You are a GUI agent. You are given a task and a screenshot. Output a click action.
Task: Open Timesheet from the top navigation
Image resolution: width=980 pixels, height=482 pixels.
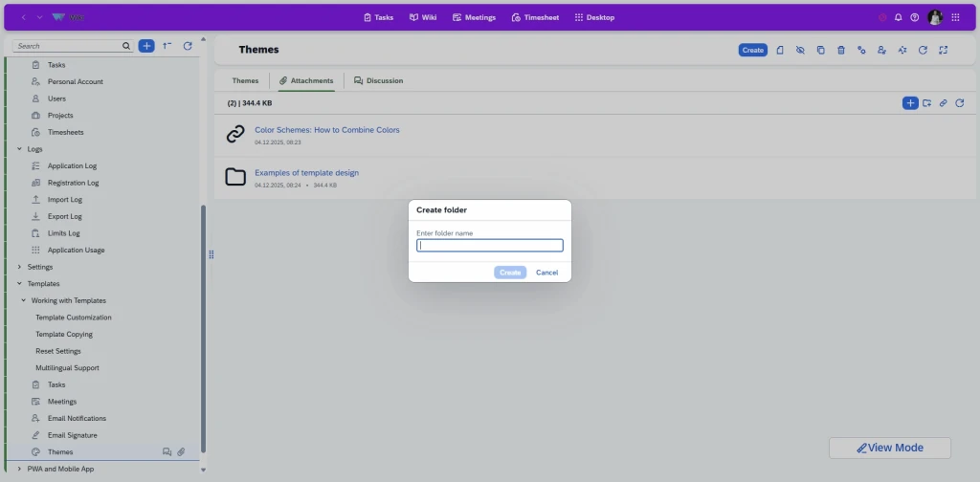pyautogui.click(x=535, y=17)
